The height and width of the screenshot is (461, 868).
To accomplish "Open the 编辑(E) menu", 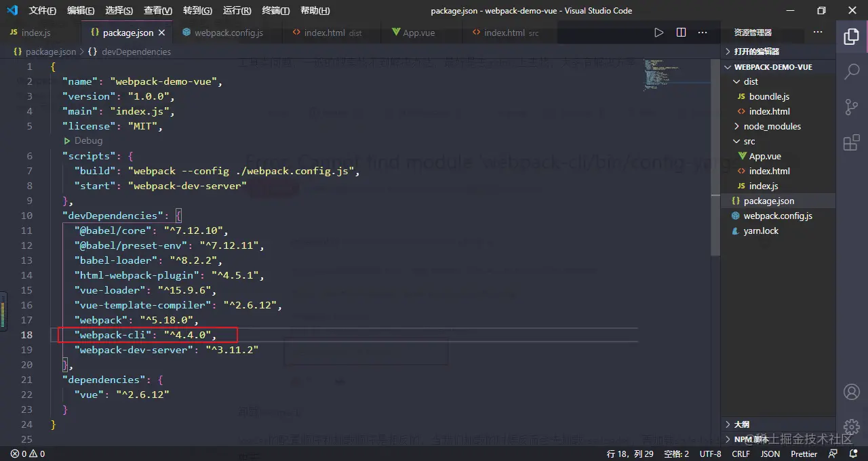I will (81, 11).
